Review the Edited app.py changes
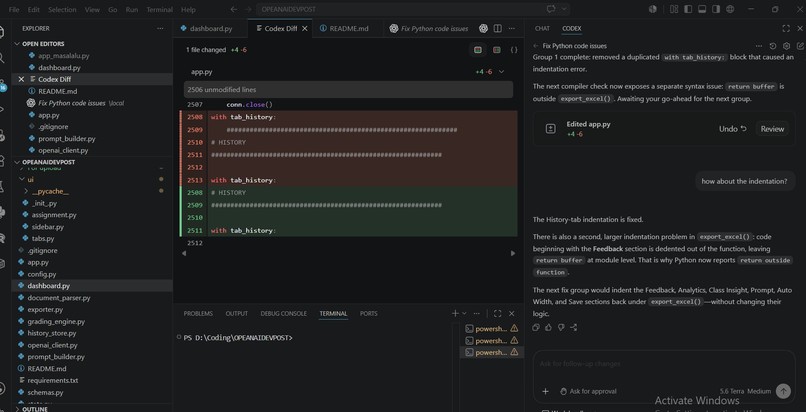The width and height of the screenshot is (806, 412). 772,129
